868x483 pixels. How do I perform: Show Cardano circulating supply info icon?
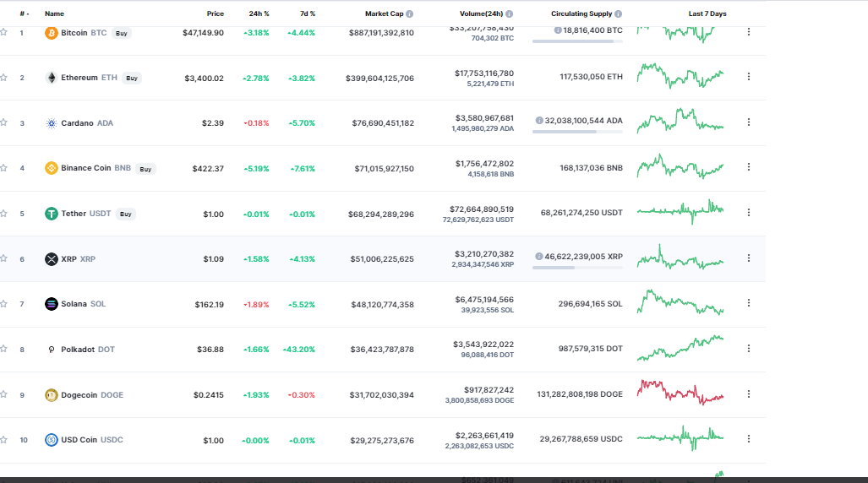tap(539, 121)
